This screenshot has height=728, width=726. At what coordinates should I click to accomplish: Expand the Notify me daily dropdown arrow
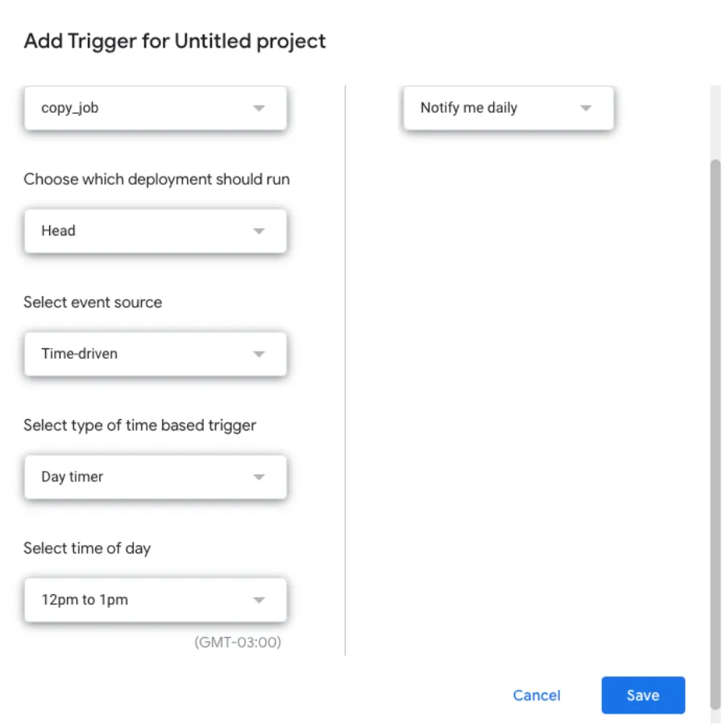pyautogui.click(x=587, y=107)
